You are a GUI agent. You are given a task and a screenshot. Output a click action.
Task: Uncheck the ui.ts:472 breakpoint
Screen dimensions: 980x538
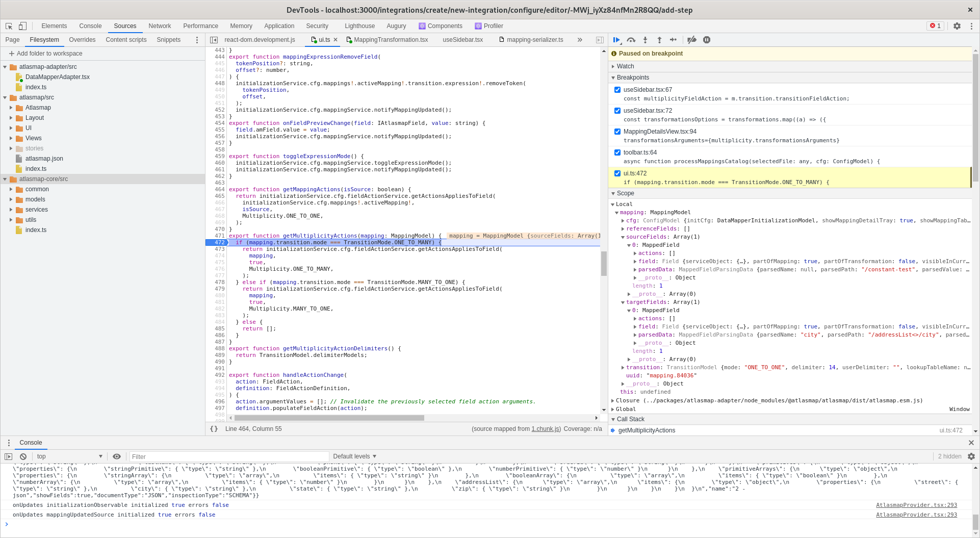617,173
